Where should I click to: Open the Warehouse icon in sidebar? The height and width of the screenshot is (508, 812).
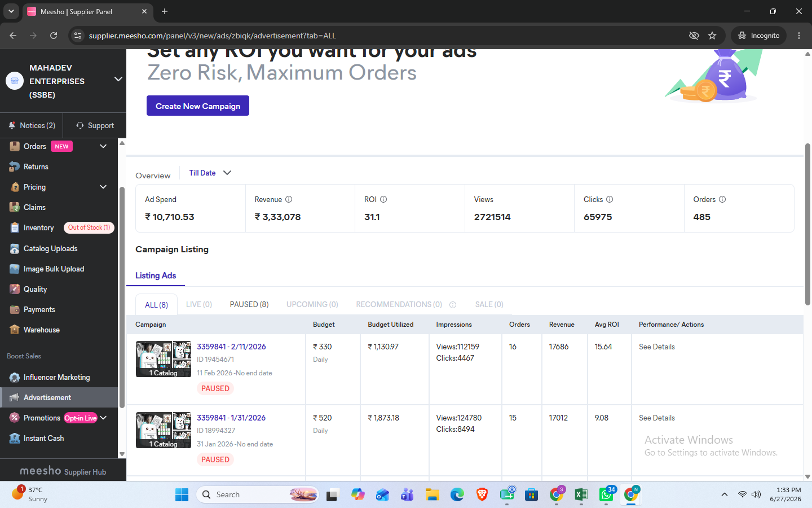(x=15, y=330)
